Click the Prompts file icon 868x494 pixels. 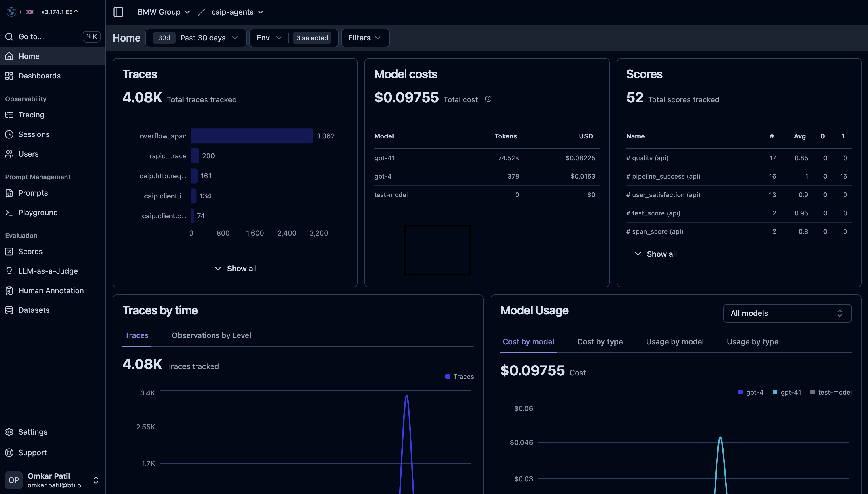(9, 193)
